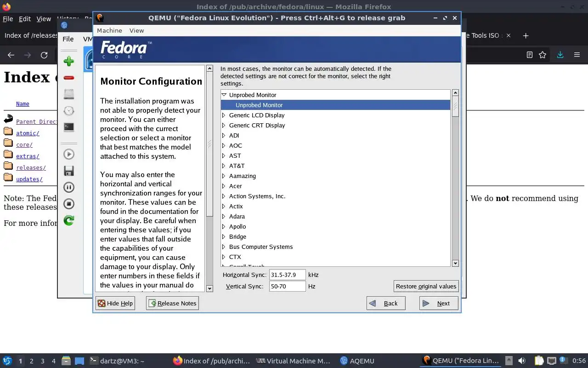The image size is (588, 368).
Task: Select the Unprobed Monitor child entry
Action: pyautogui.click(x=335, y=105)
